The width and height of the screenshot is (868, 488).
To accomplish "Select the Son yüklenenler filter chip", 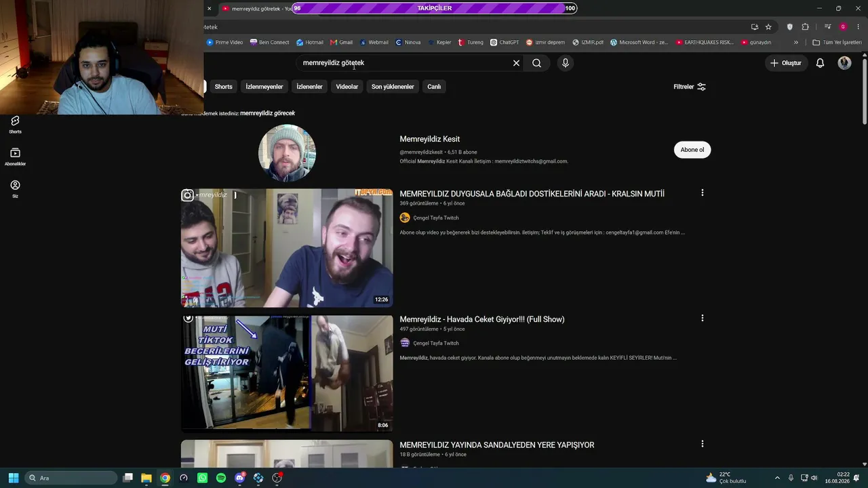I will point(393,87).
